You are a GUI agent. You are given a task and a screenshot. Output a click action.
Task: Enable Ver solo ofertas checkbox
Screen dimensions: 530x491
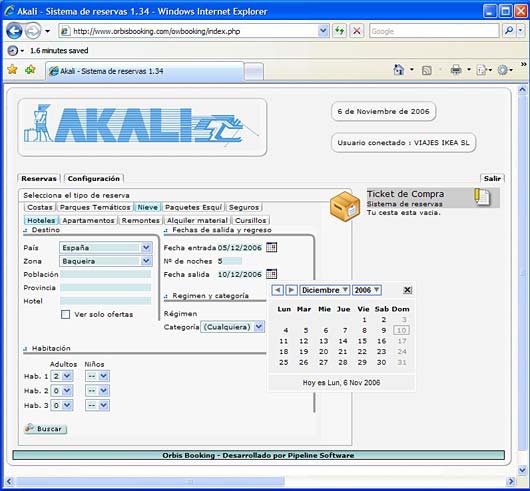[66, 315]
